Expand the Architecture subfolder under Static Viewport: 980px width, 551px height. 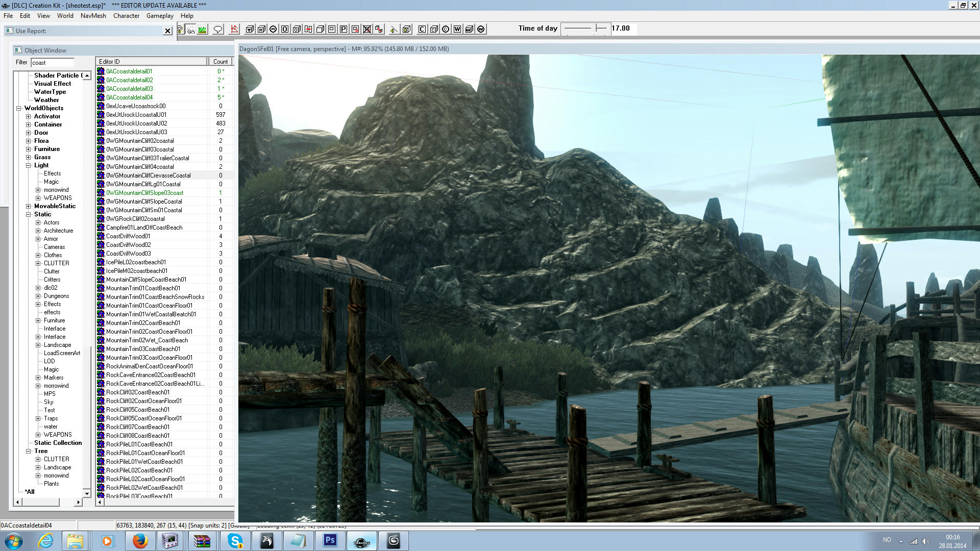click(38, 231)
